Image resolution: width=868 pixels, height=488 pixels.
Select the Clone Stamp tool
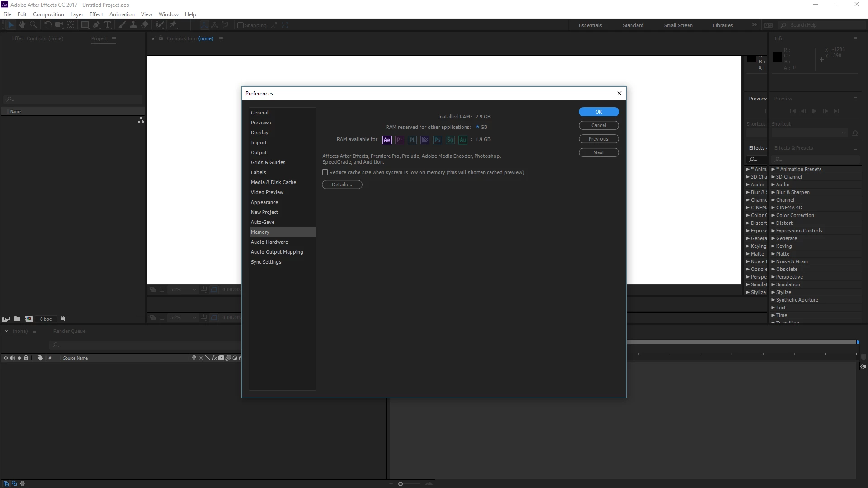(x=133, y=25)
